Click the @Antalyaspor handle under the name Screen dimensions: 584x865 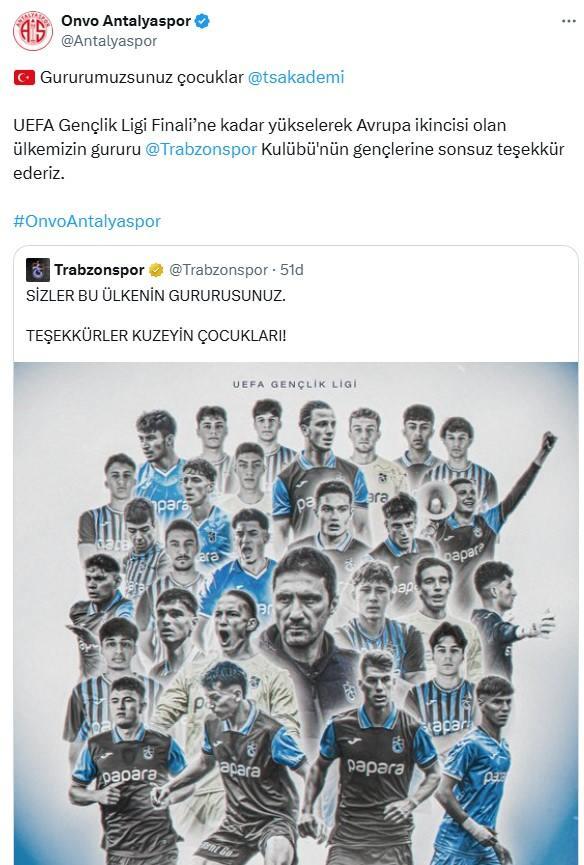pos(109,41)
